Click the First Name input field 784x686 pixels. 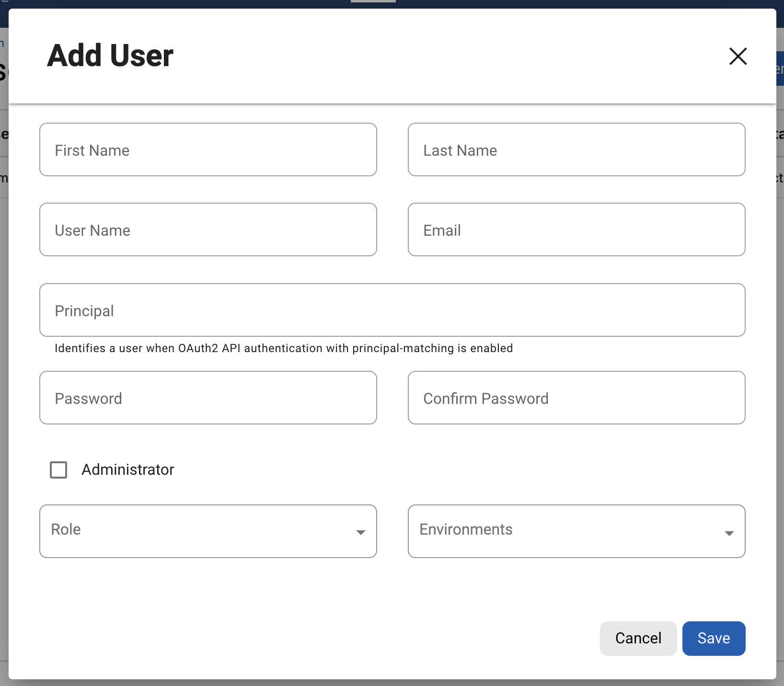click(x=208, y=149)
